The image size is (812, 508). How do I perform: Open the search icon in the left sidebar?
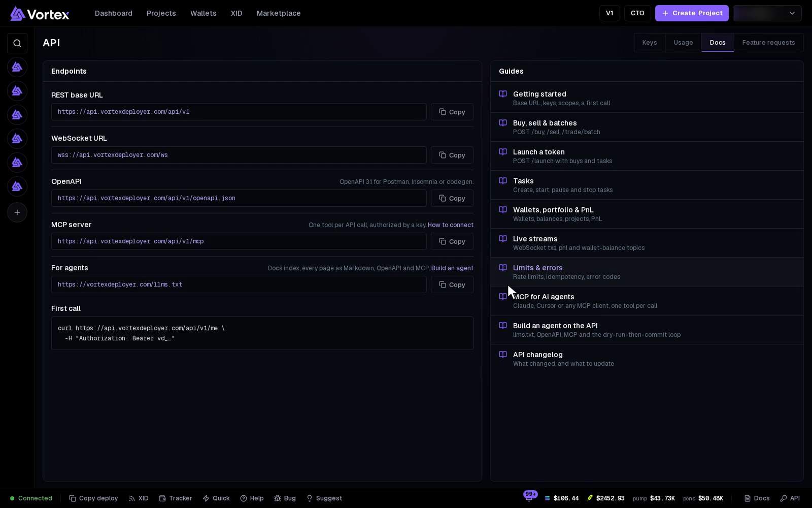click(17, 43)
